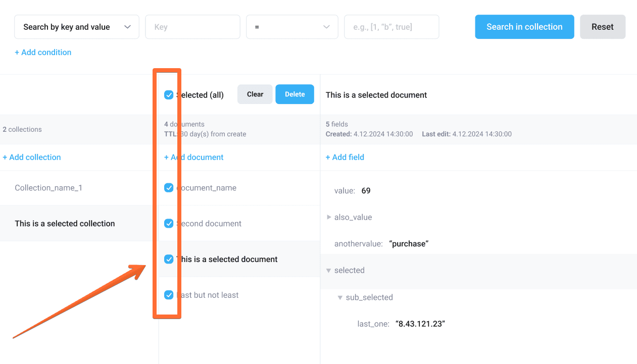The width and height of the screenshot is (637, 364).
Task: Select Collection_name_1 in the collections list
Action: [x=48, y=188]
